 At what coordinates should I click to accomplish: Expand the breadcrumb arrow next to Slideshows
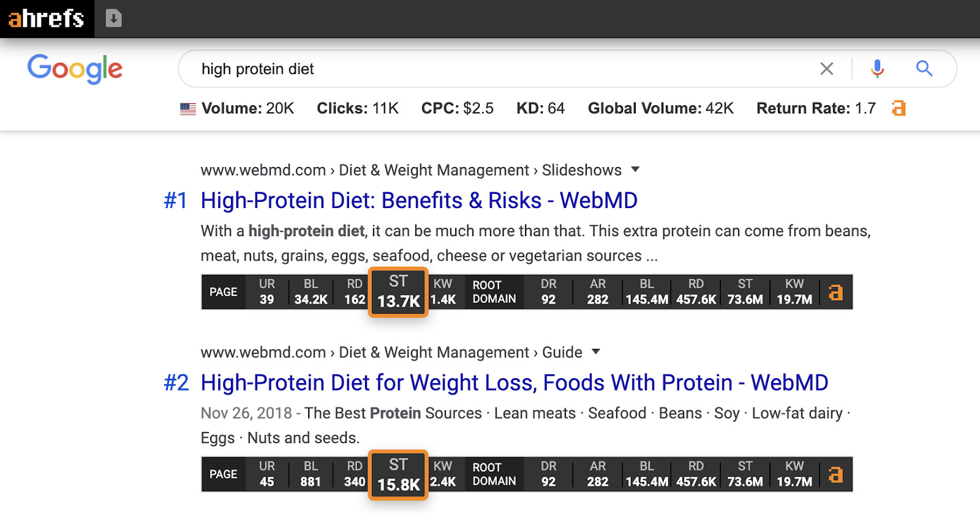[636, 170]
